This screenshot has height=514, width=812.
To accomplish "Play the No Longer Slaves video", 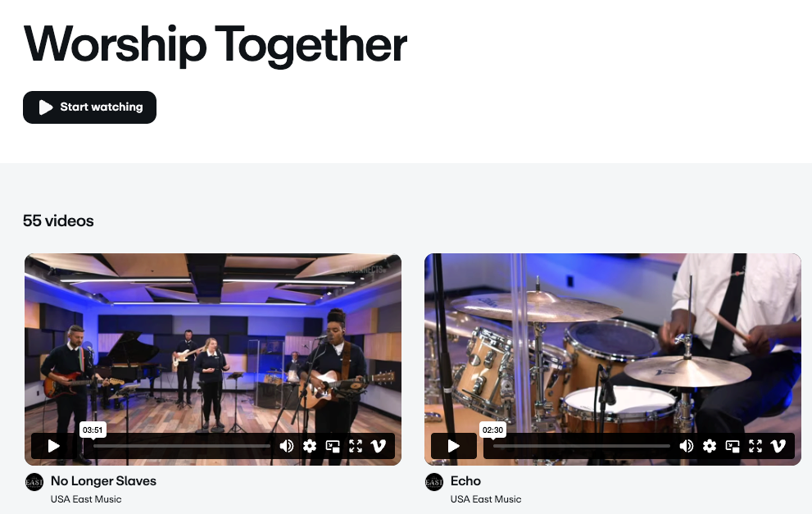I will click(x=53, y=446).
